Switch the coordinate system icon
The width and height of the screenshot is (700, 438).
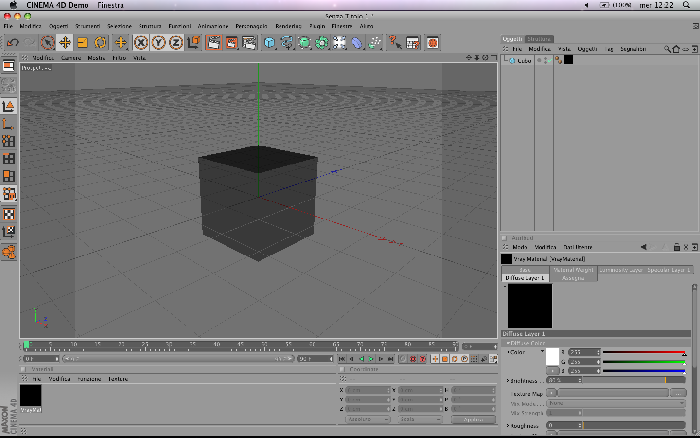point(194,43)
